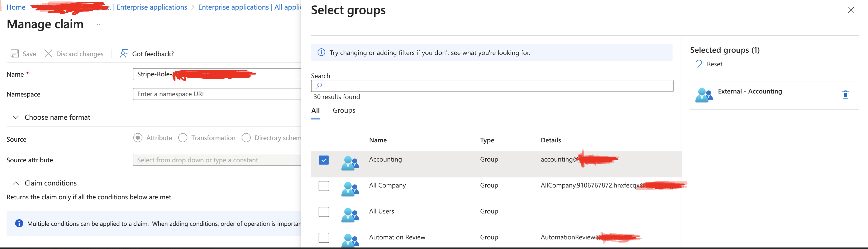Click the Automation Review group avatar icon
This screenshot has height=249, width=868.
(x=350, y=241)
